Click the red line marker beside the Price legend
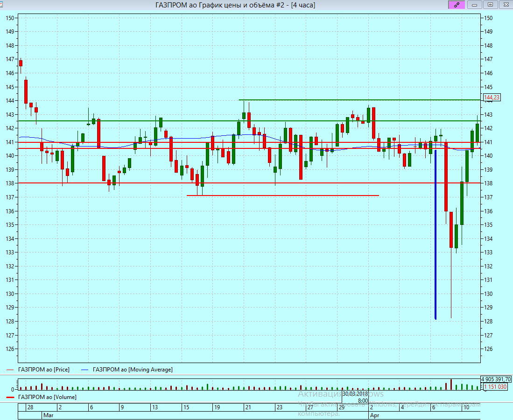This screenshot has height=420, width=513. 10,370
